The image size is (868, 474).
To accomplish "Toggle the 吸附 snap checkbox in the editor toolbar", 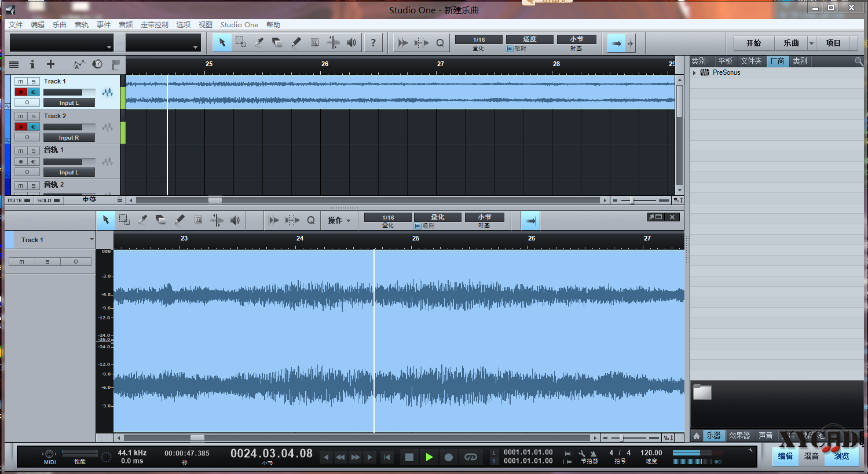I will pos(417,226).
